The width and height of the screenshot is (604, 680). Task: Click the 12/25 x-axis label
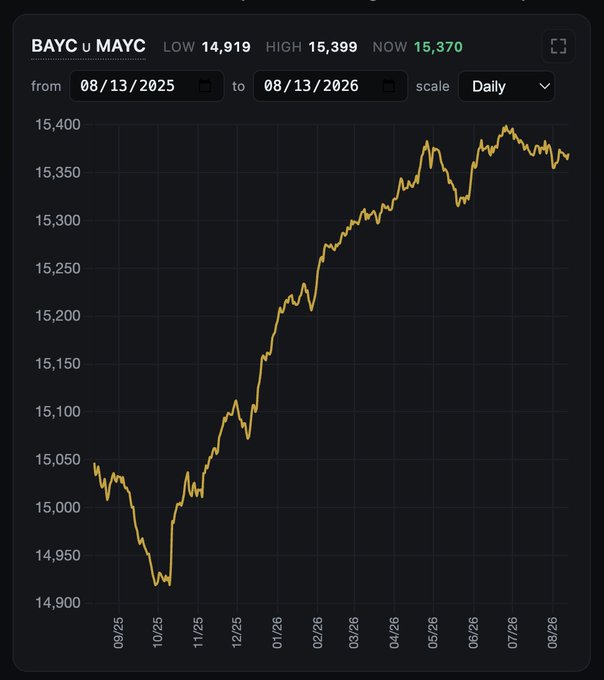pos(237,633)
